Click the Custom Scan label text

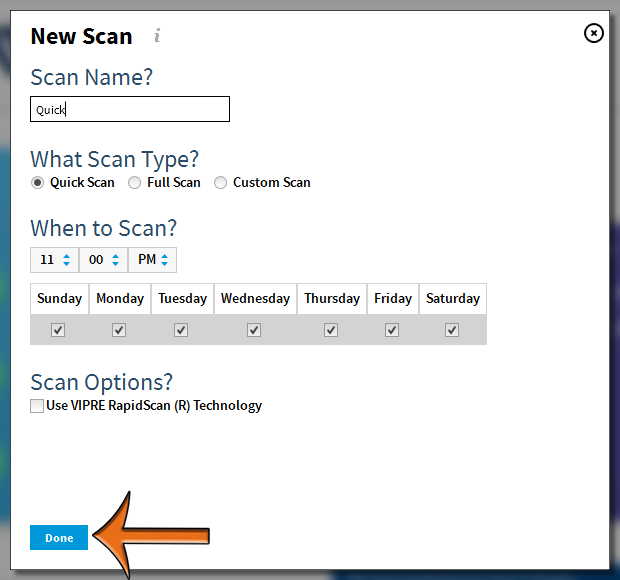(x=271, y=183)
